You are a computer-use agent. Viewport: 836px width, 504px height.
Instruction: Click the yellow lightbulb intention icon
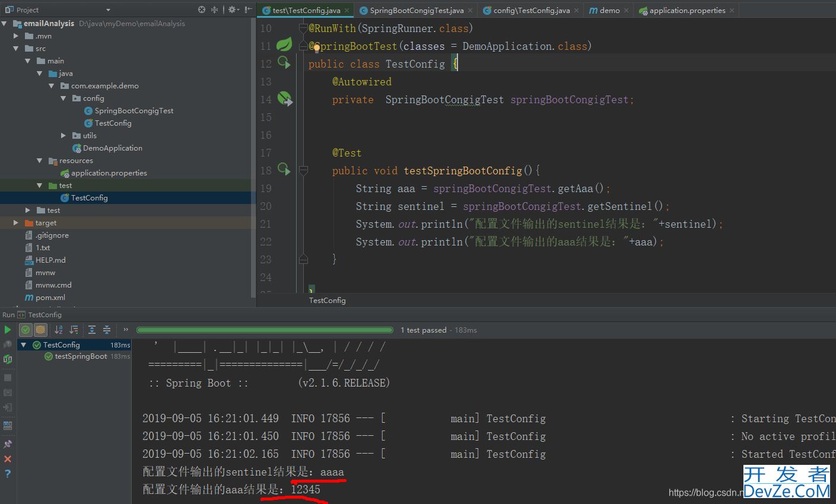tap(316, 47)
